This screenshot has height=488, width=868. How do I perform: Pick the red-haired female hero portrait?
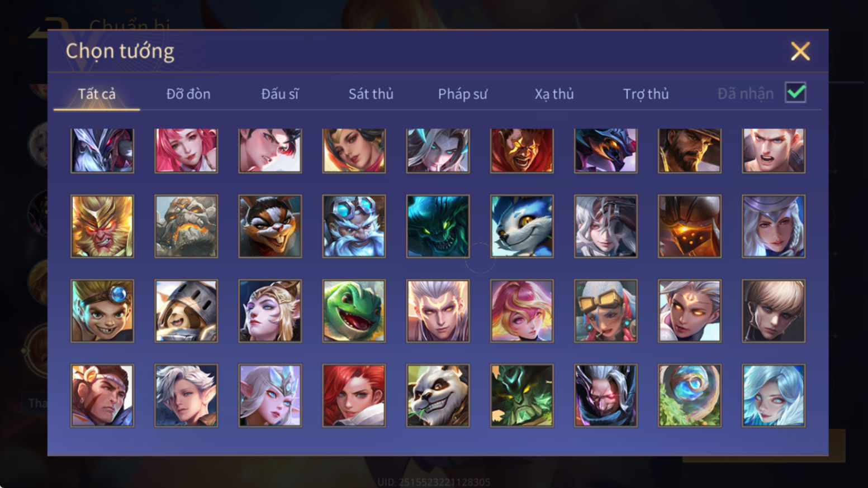pyautogui.click(x=354, y=396)
